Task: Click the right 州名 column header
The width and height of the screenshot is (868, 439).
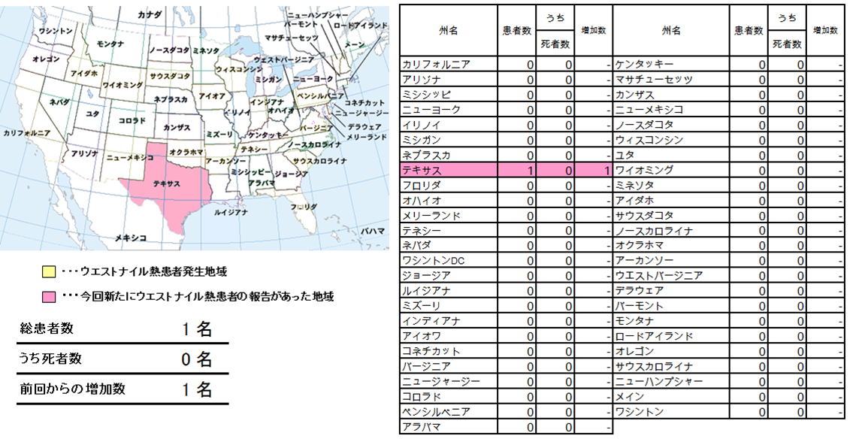Action: [672, 31]
